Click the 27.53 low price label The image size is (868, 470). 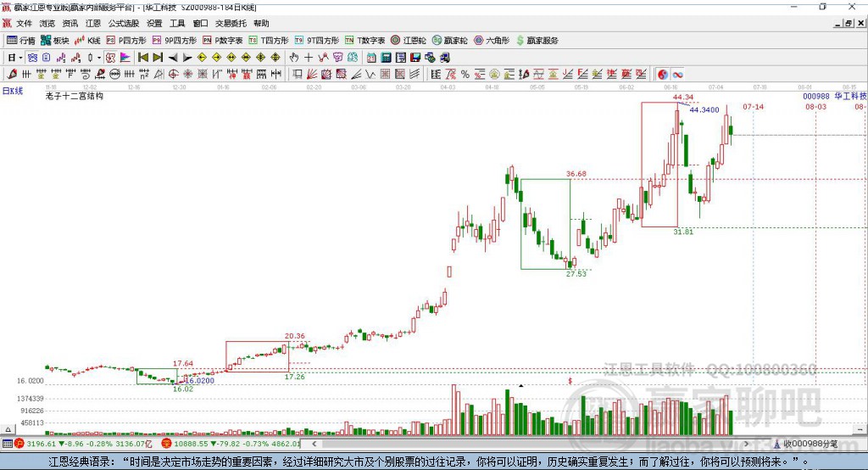pyautogui.click(x=576, y=273)
